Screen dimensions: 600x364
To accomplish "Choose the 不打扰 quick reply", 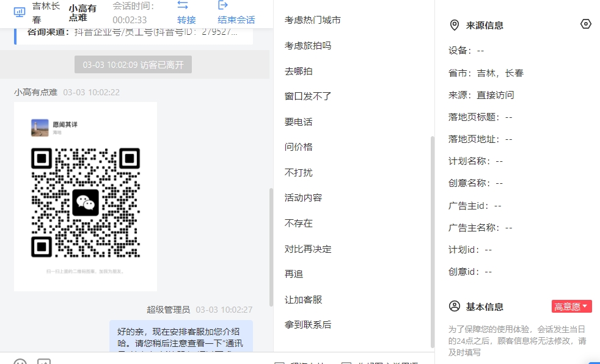I will pos(298,173).
